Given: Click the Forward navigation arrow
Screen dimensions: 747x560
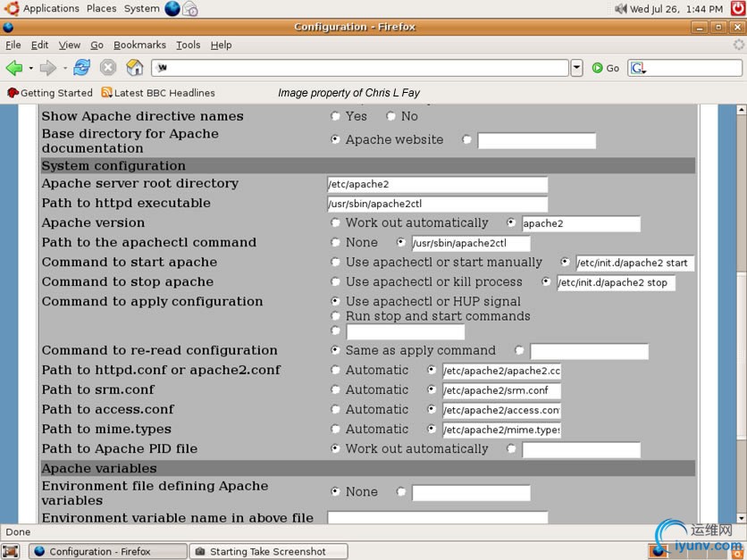Looking at the screenshot, I should pyautogui.click(x=47, y=68).
